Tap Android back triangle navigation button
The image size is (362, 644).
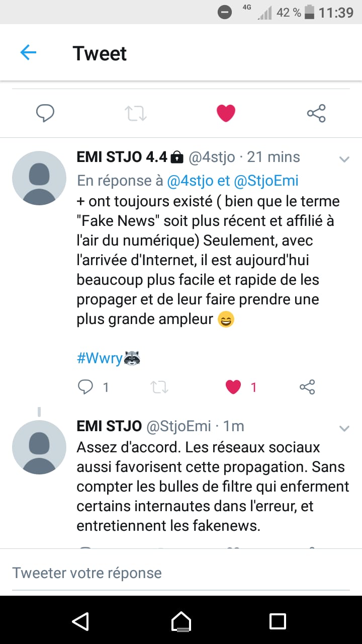(x=80, y=621)
